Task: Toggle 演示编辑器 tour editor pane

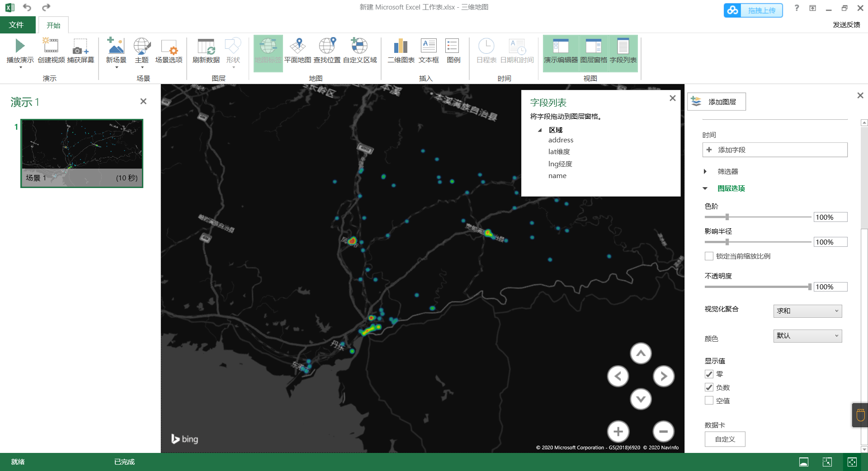Action: [561, 53]
